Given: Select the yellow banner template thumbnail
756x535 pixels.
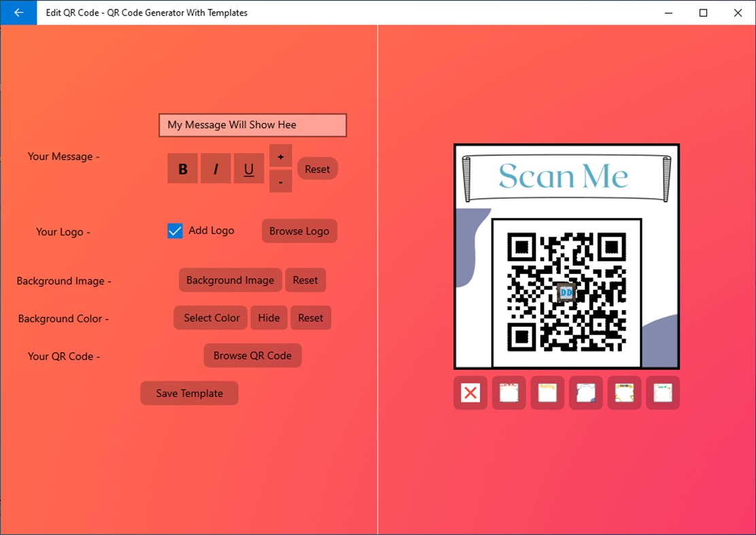Looking at the screenshot, I should coord(548,393).
